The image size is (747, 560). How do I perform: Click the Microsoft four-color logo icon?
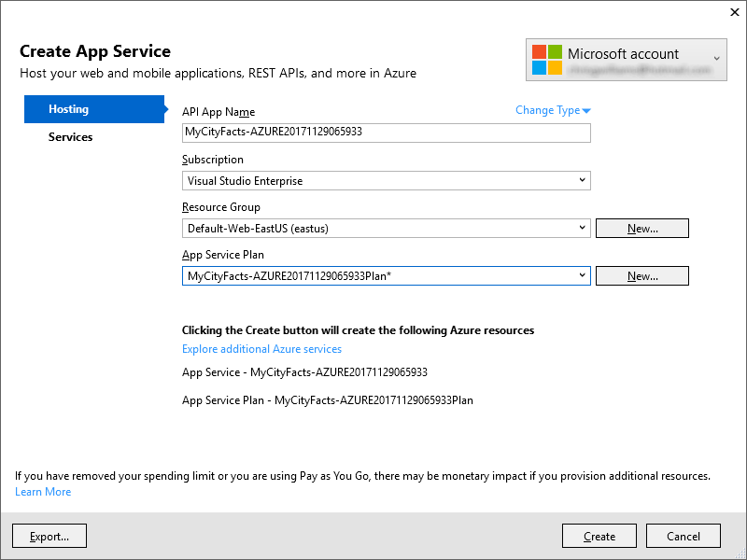(x=547, y=60)
